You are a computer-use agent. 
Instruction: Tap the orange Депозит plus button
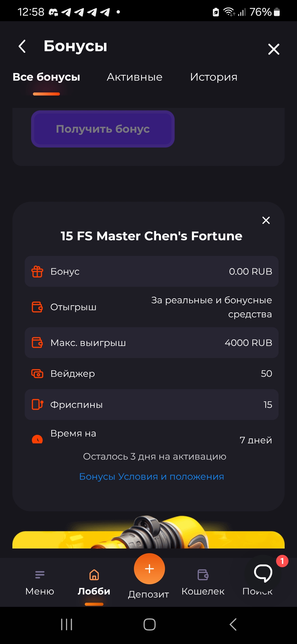click(149, 569)
